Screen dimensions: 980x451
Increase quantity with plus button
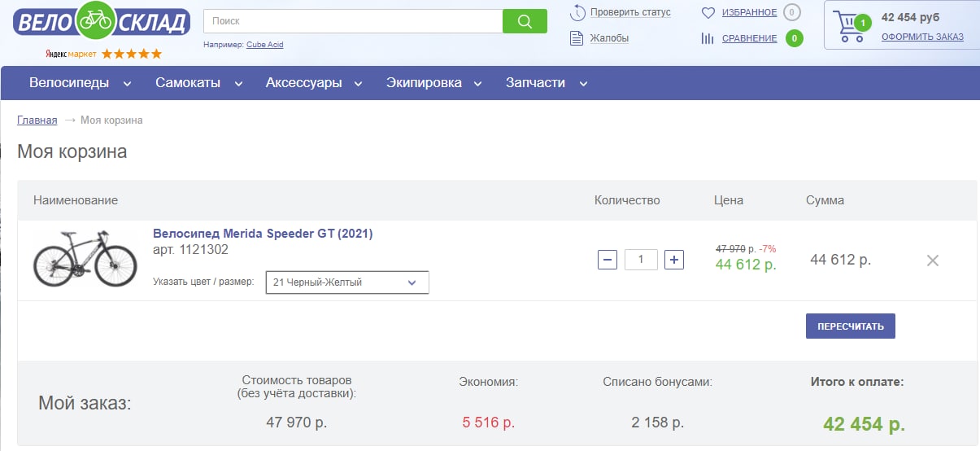tap(674, 260)
